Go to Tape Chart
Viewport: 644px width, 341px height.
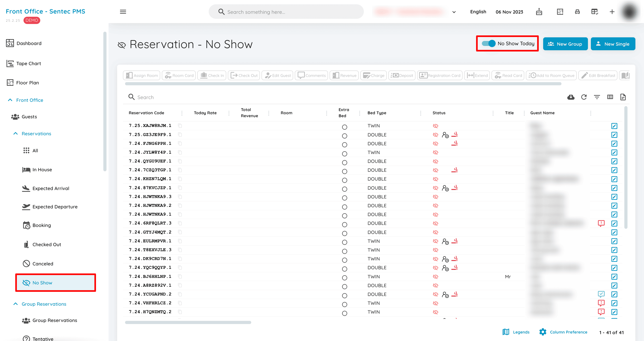click(24, 64)
